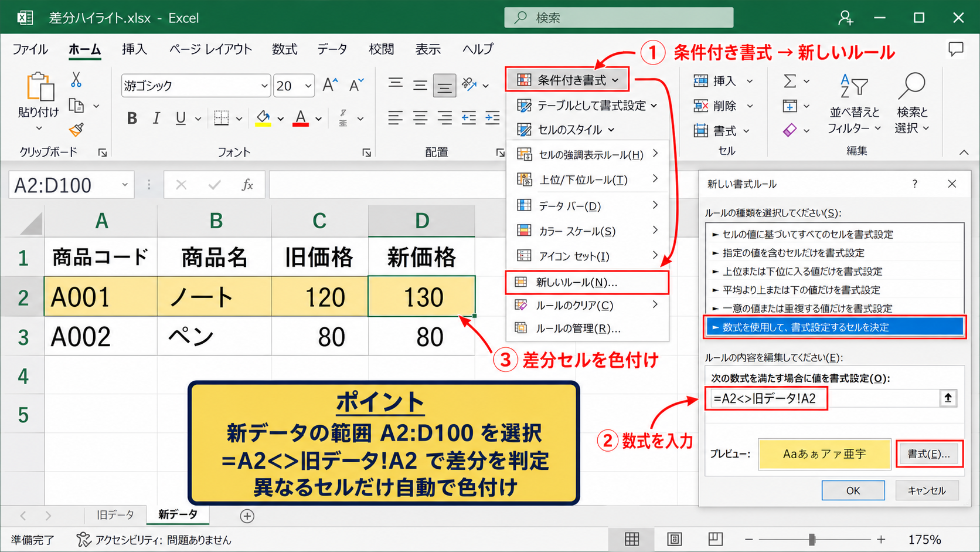Toggle bottom vertical alignment
Viewport: 980px width, 552px height.
click(x=445, y=86)
